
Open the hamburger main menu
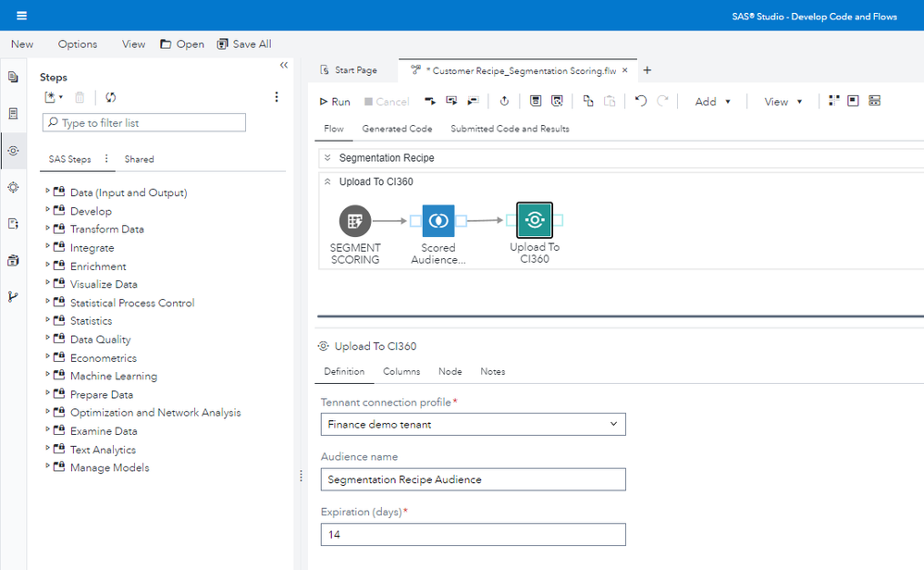21,16
